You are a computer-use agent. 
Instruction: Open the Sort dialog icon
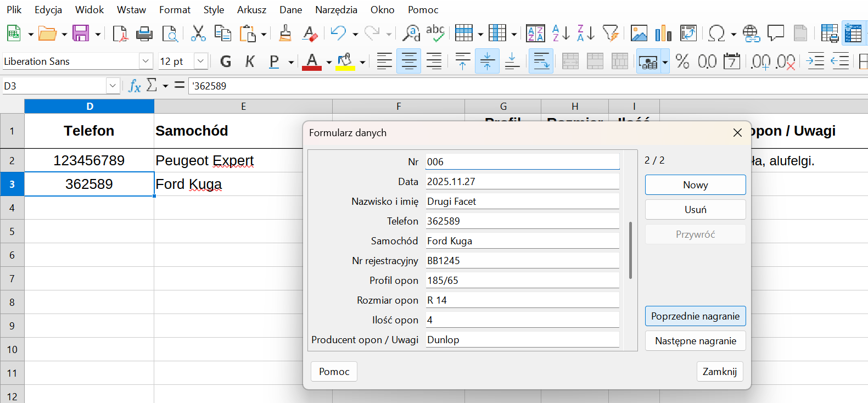(x=535, y=33)
